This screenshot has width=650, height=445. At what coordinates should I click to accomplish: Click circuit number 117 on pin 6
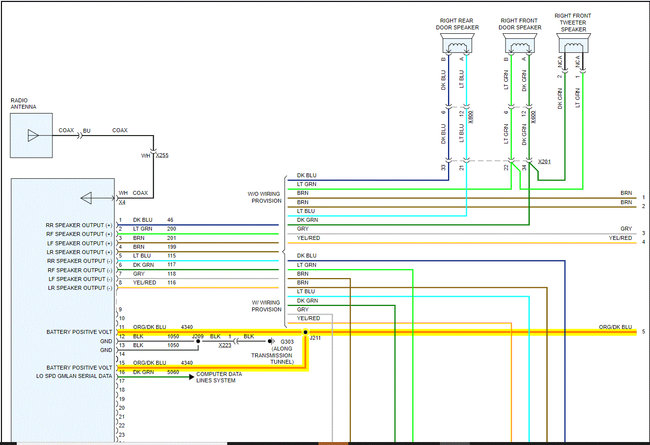point(172,265)
